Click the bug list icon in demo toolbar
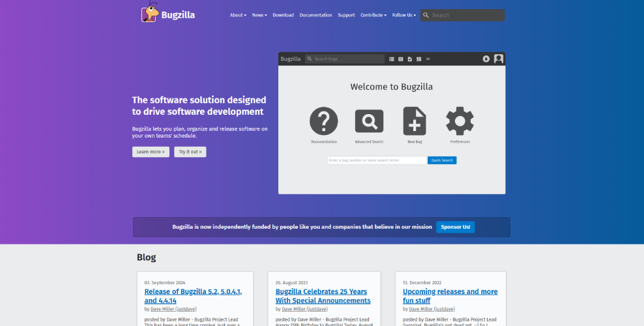 [392, 59]
